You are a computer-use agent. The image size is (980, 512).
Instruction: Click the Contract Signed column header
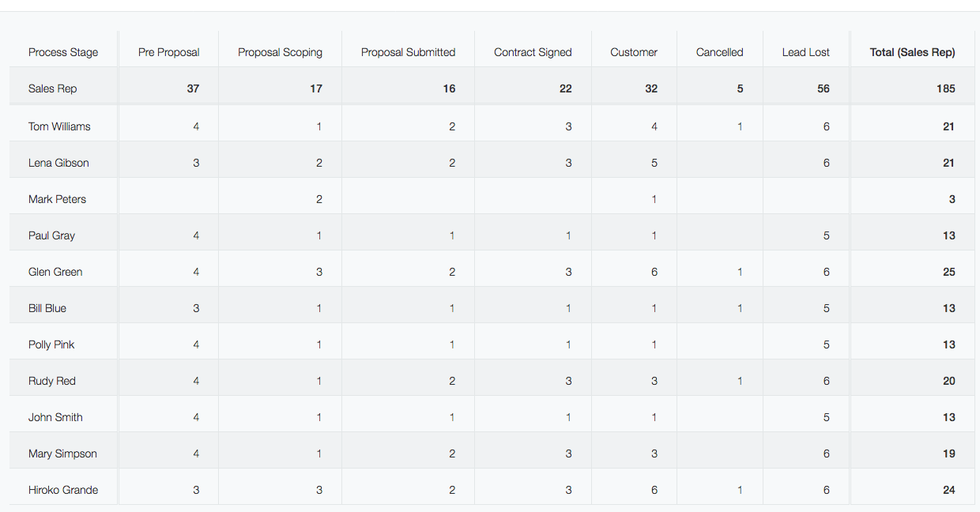pyautogui.click(x=533, y=52)
